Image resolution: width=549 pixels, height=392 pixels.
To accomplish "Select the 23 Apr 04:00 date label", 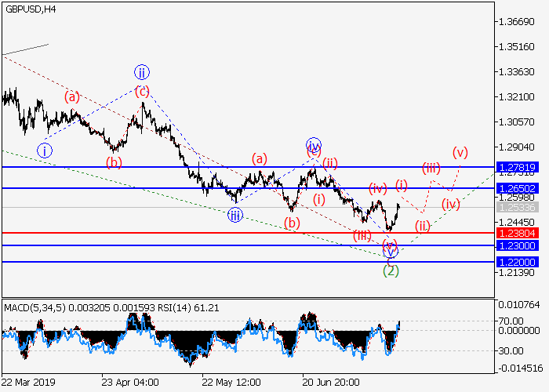I will (130, 382).
